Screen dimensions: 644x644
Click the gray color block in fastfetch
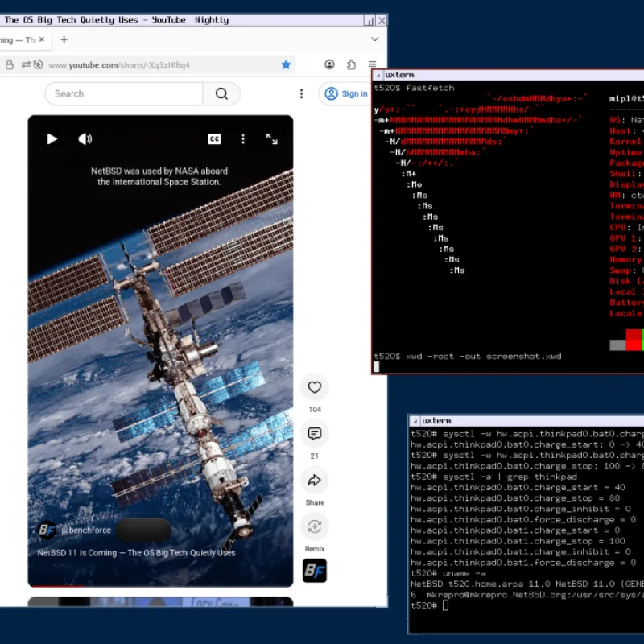617,345
